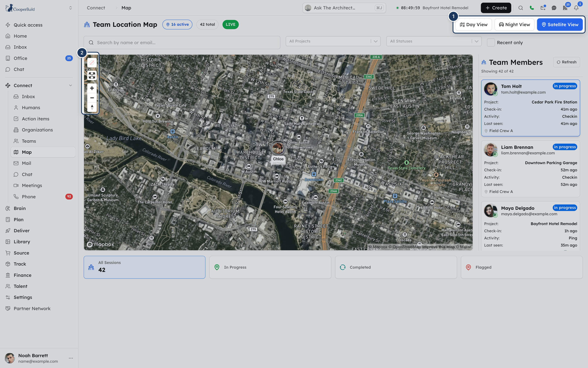Image resolution: width=588 pixels, height=368 pixels.
Task: Click Connect in the breadcrumb
Action: point(96,8)
